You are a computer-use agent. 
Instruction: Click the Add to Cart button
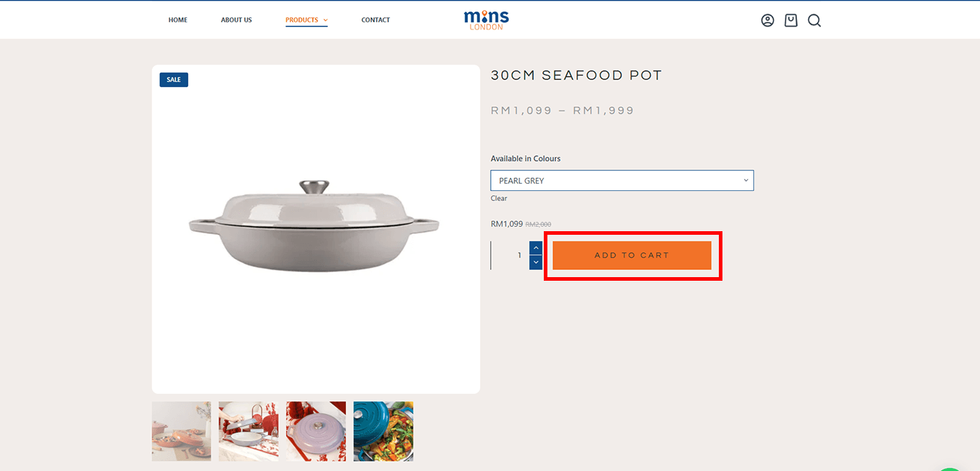[631, 256]
